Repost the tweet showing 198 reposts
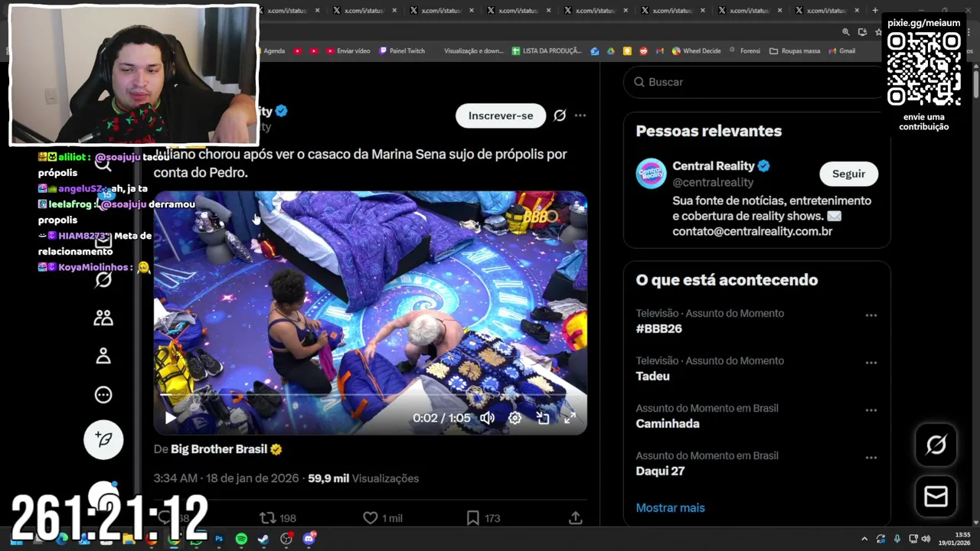The height and width of the screenshot is (551, 980). click(278, 518)
